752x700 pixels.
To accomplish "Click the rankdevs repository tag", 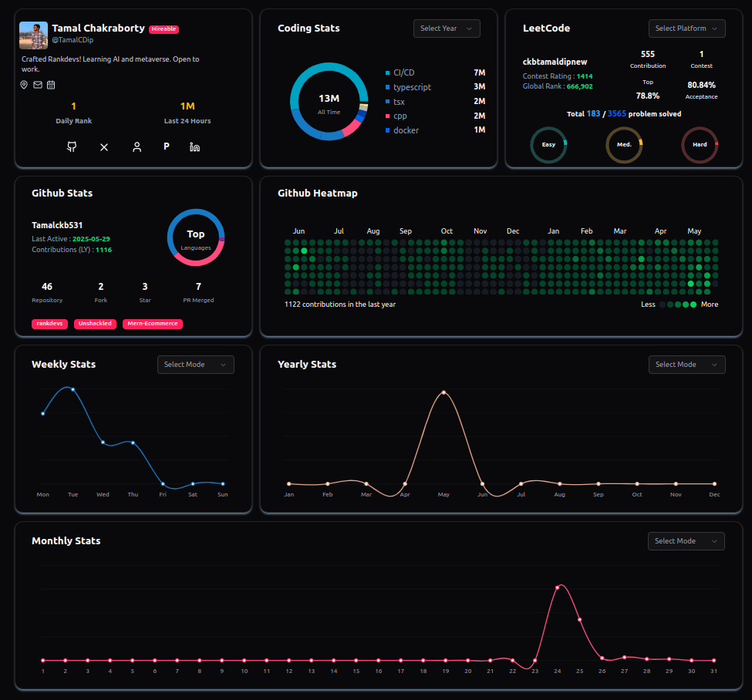I will click(50, 324).
